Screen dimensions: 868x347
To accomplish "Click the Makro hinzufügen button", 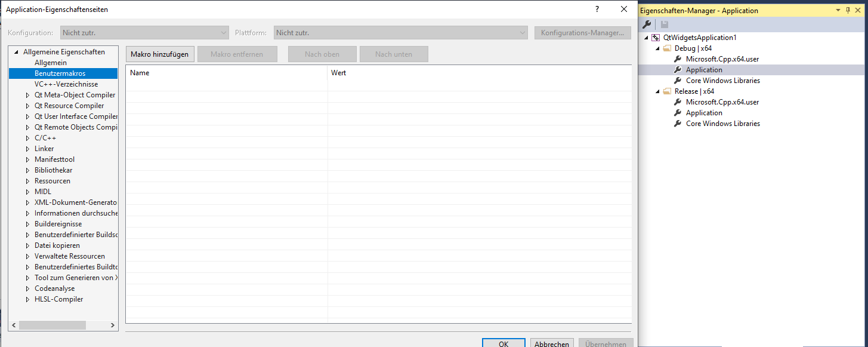I will 160,54.
